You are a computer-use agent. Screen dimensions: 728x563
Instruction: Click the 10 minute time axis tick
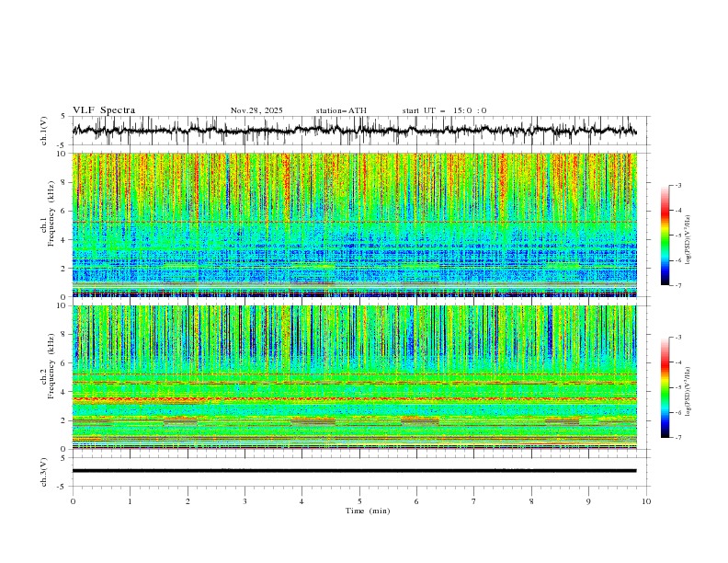point(646,500)
